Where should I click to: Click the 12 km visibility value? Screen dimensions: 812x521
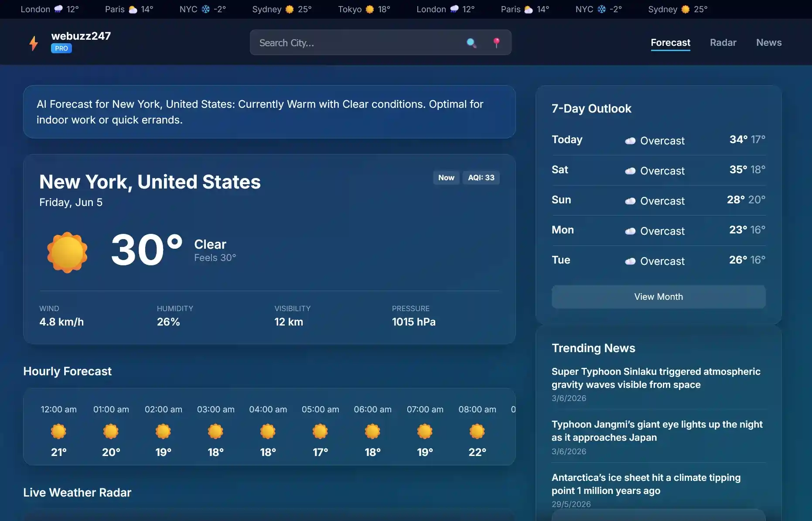pyautogui.click(x=289, y=322)
